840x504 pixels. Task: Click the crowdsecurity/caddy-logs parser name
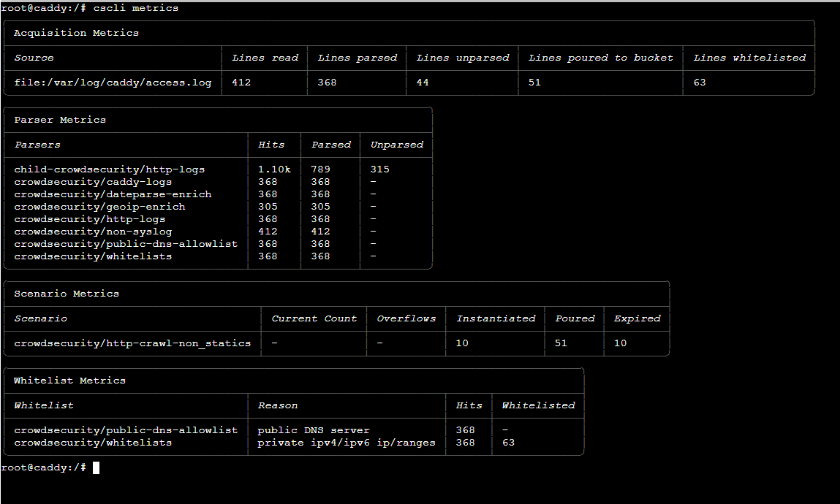93,182
